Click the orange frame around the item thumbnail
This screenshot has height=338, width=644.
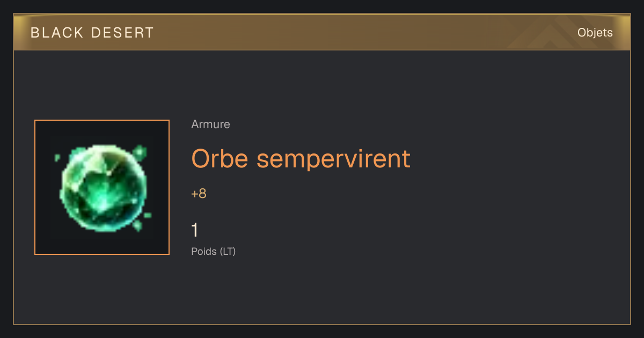[x=102, y=120]
